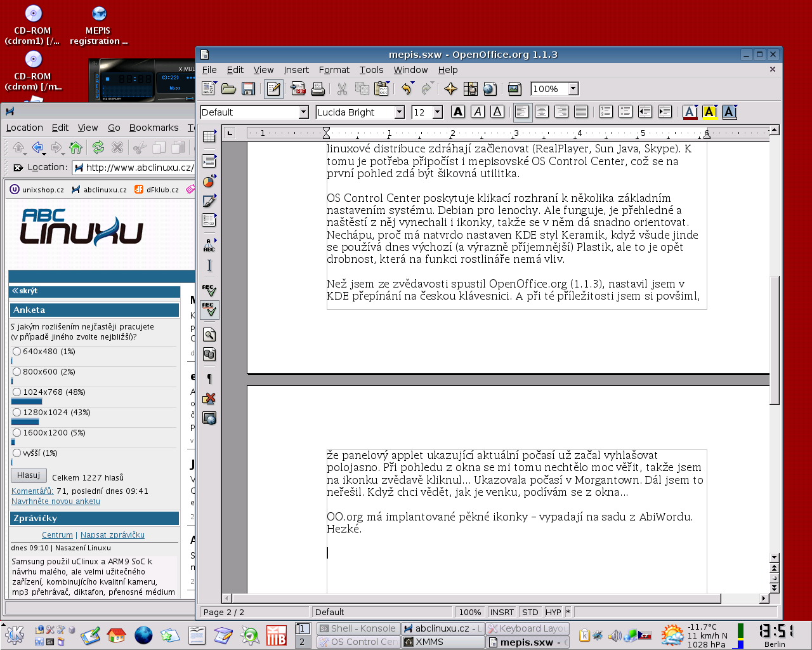Turn on bulleted list
812x650 pixels.
625,112
